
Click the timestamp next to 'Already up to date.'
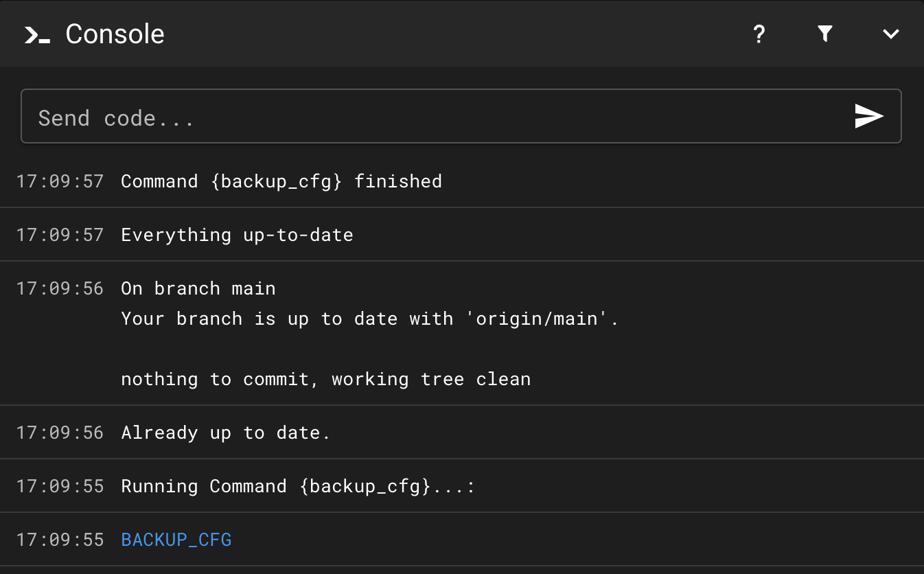(60, 433)
